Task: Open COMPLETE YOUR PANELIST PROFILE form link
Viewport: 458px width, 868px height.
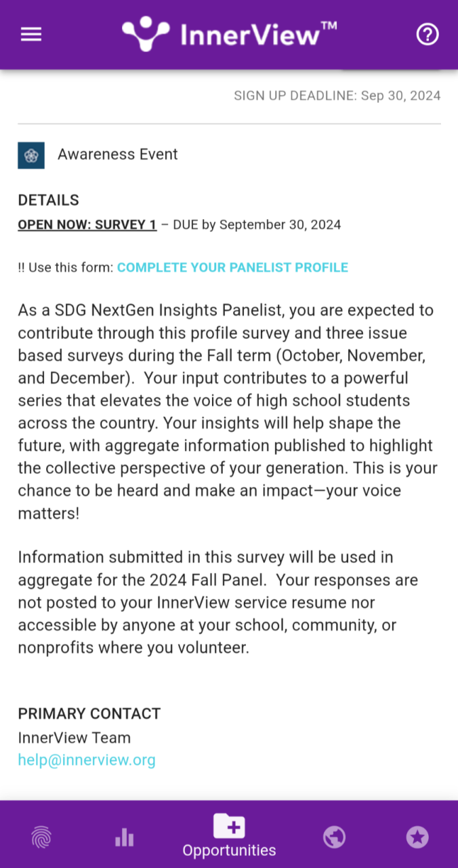Action: [x=232, y=267]
